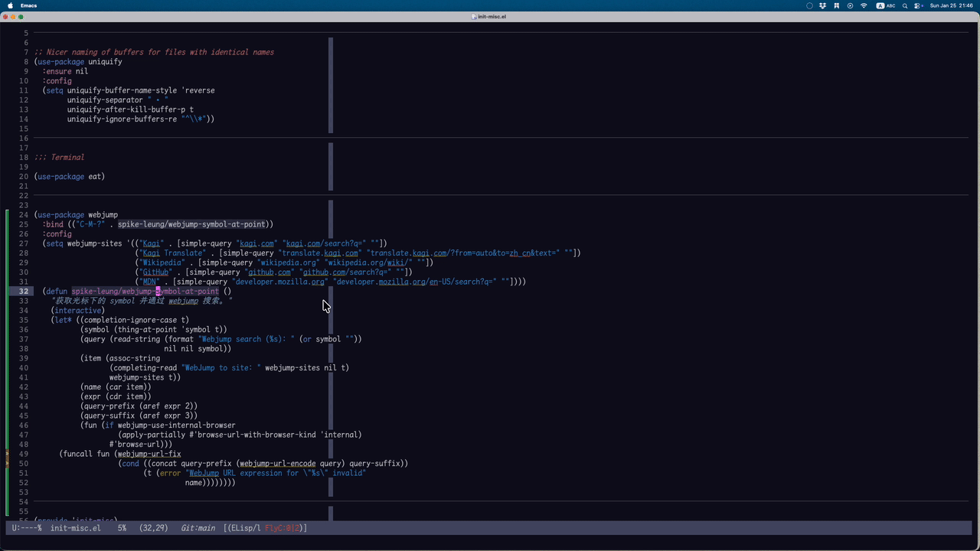Open Control Center from menu bar
This screenshot has height=551, width=980.
917,5
